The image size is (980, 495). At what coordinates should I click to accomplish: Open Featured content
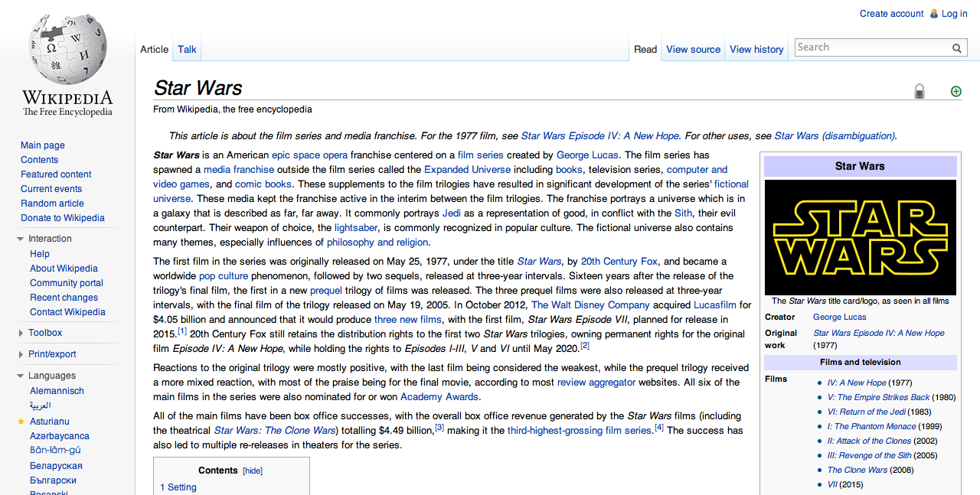(x=56, y=174)
